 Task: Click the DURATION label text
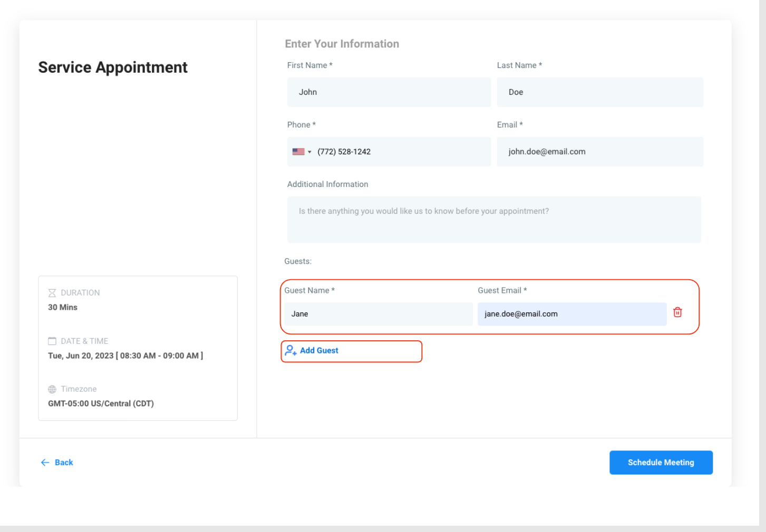click(x=80, y=293)
